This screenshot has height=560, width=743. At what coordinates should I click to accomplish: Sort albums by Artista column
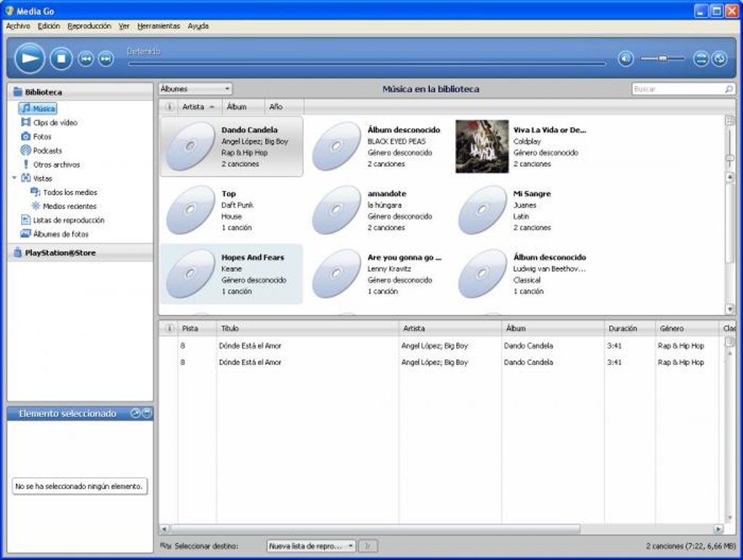[x=198, y=107]
